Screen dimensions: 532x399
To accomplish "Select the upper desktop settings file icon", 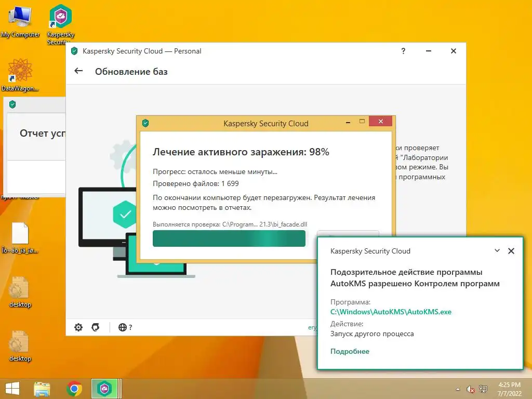I will 20,292.
